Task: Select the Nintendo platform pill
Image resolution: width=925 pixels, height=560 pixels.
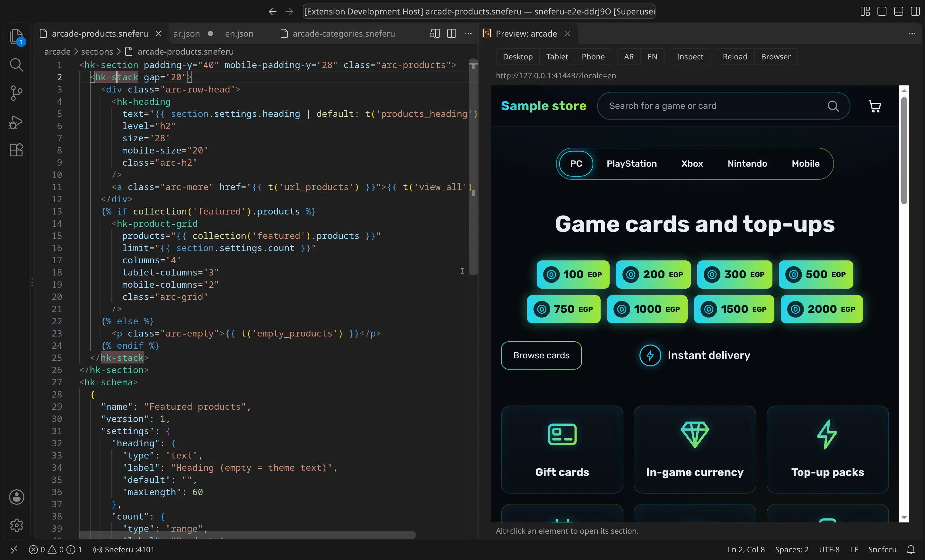Action: [x=747, y=164]
